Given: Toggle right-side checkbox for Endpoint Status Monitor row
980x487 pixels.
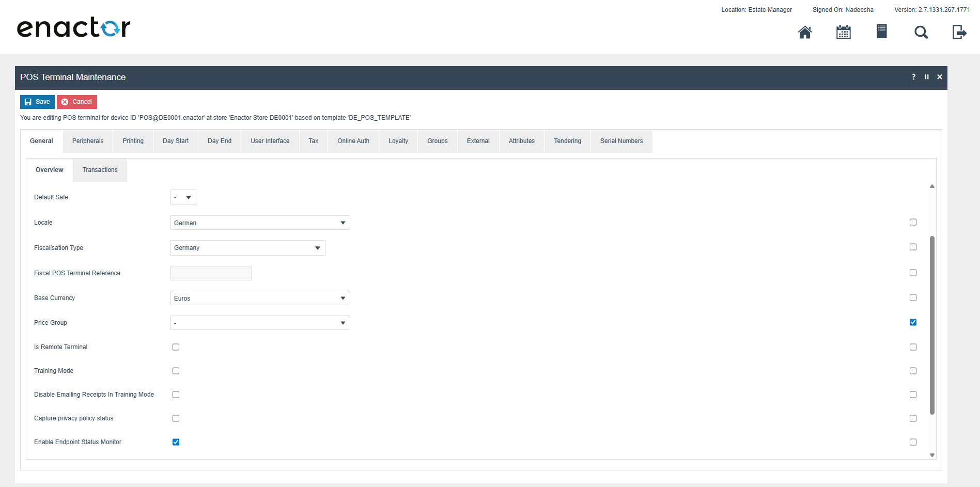Looking at the screenshot, I should [913, 442].
